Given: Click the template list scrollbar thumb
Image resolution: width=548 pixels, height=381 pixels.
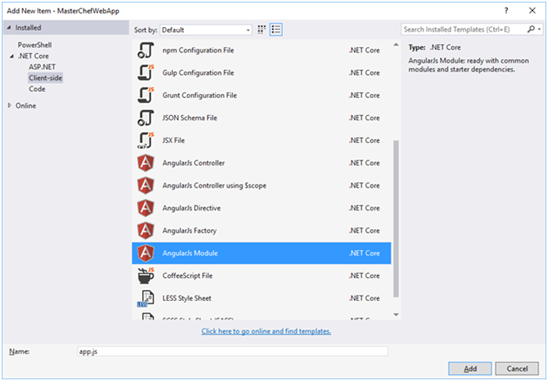Looking at the screenshot, I should point(396,219).
